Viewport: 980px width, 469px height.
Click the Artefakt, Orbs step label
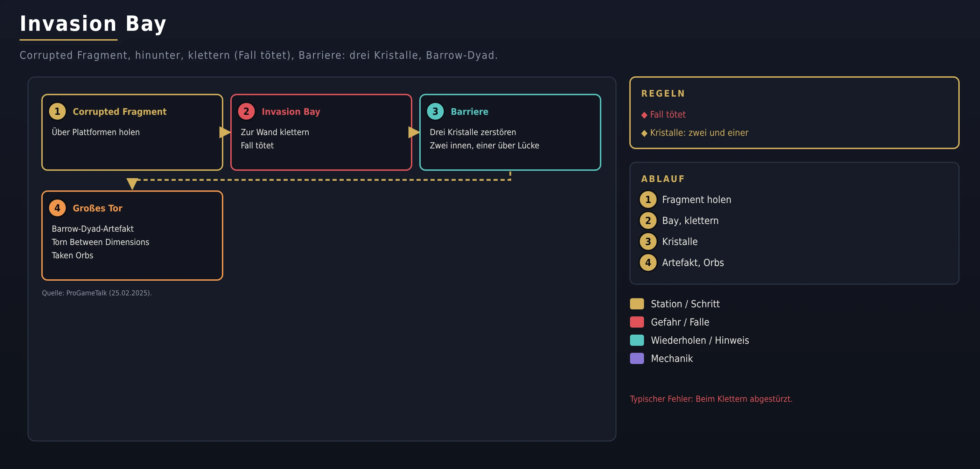[693, 263]
